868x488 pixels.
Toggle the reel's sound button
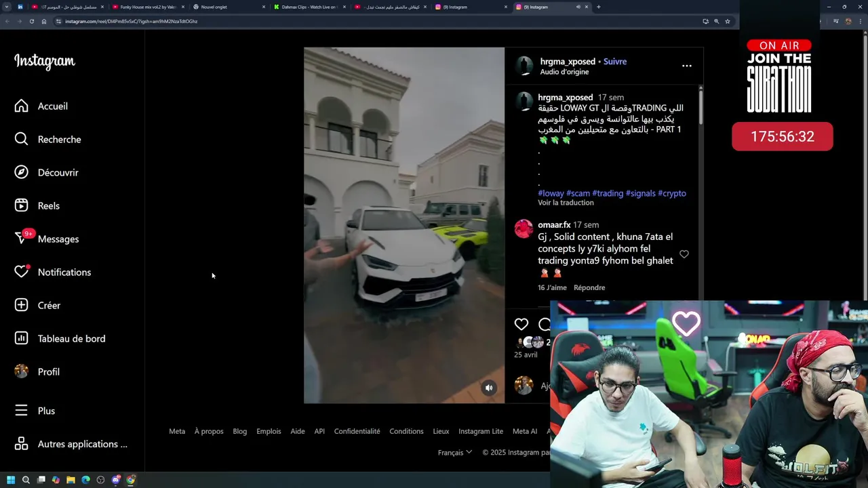489,388
